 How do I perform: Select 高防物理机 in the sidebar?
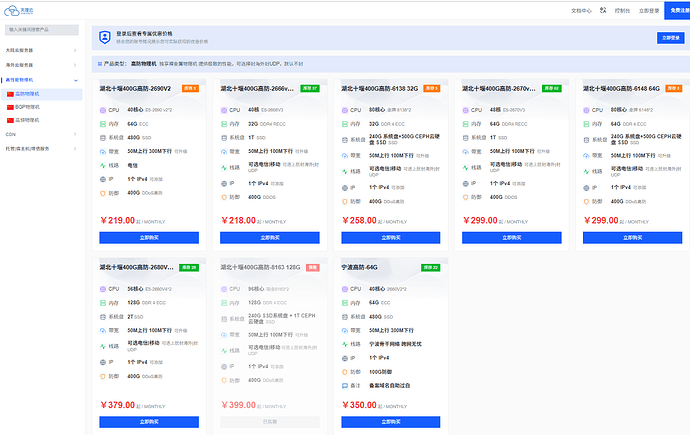[41, 94]
